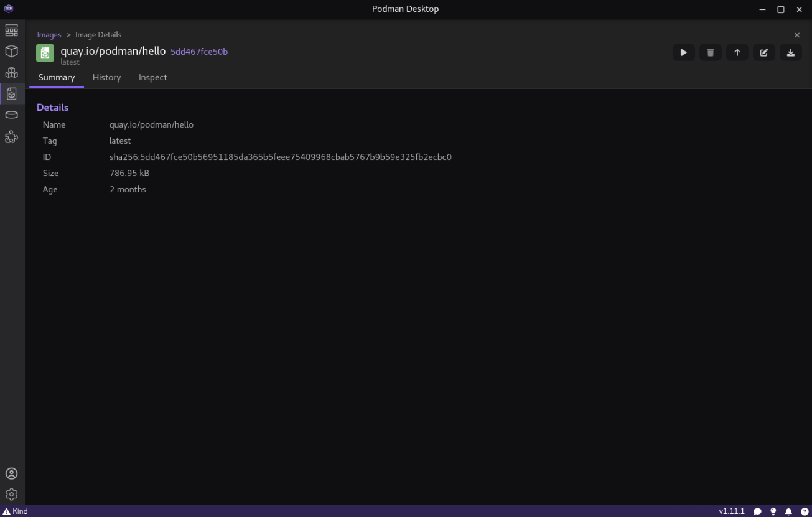Delete the image with trash icon

(x=710, y=53)
